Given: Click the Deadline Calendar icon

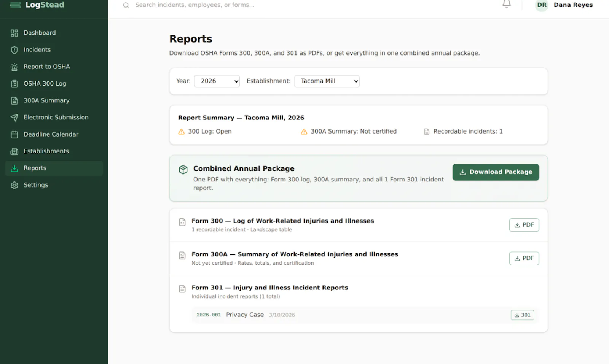Looking at the screenshot, I should pos(14,134).
